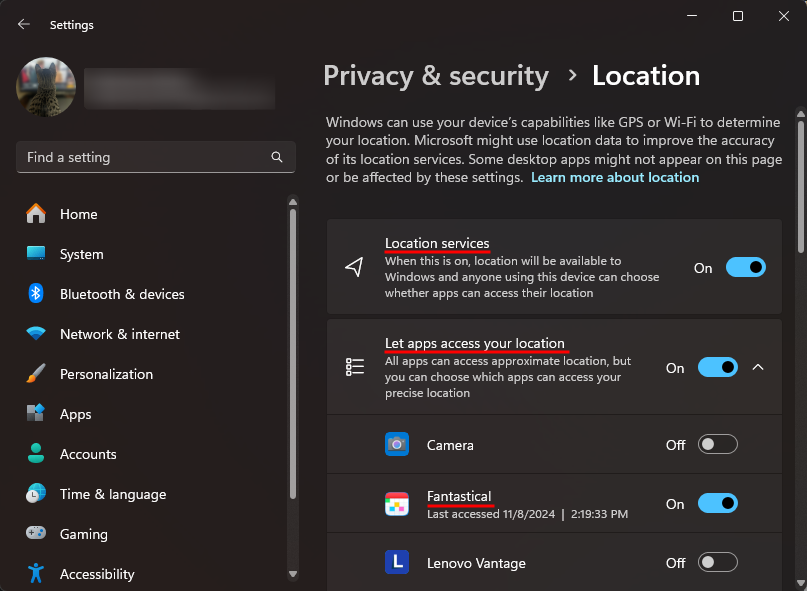Click the Home icon in sidebar
The height and width of the screenshot is (591, 807).
tap(36, 214)
